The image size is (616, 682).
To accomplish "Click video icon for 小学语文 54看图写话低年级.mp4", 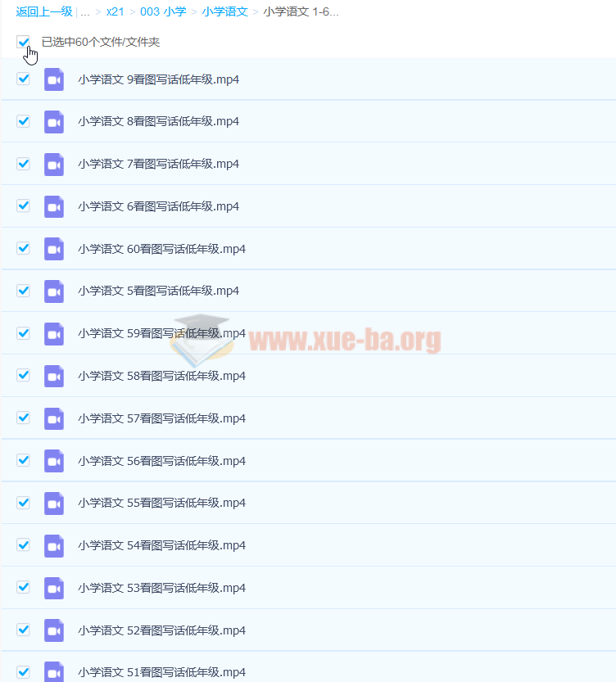I will tap(54, 545).
